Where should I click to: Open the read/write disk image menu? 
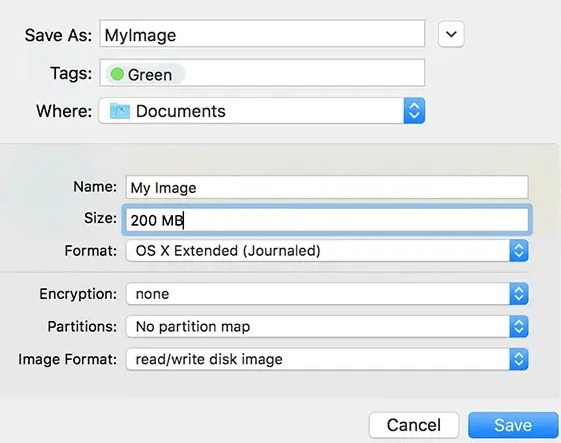(x=327, y=359)
